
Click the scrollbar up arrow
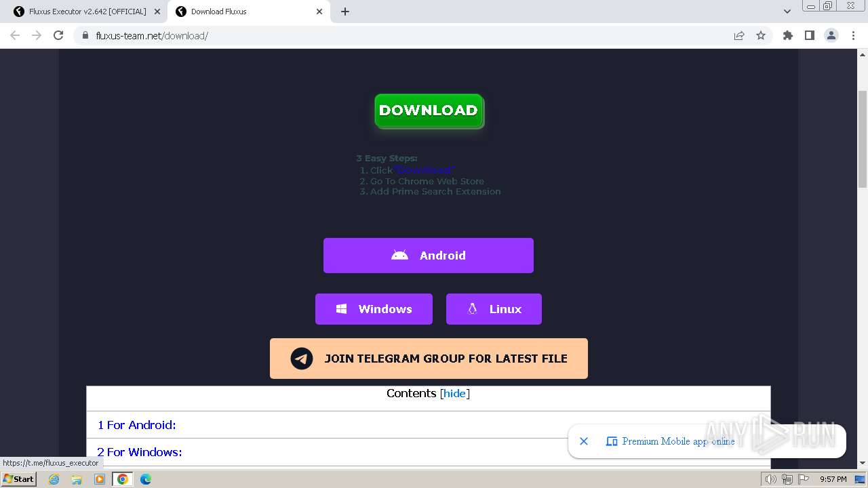(x=863, y=54)
